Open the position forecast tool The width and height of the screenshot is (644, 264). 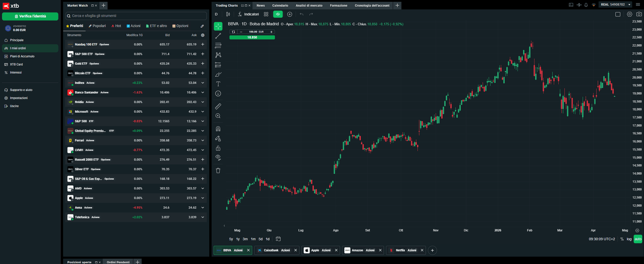(218, 65)
